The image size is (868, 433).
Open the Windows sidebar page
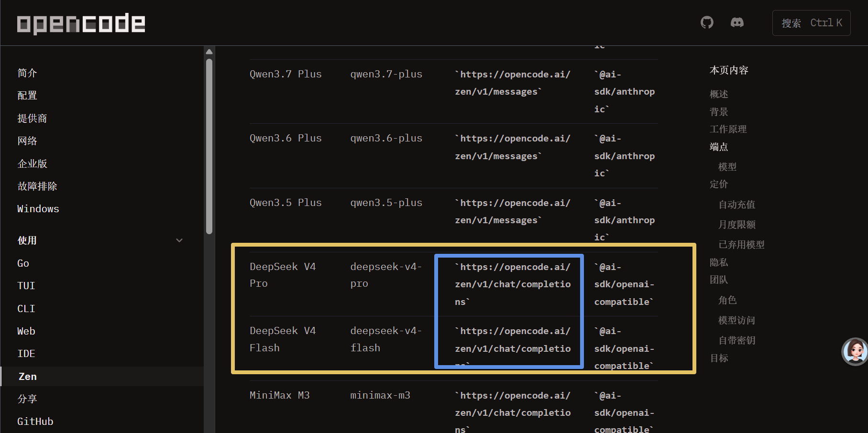coord(38,209)
